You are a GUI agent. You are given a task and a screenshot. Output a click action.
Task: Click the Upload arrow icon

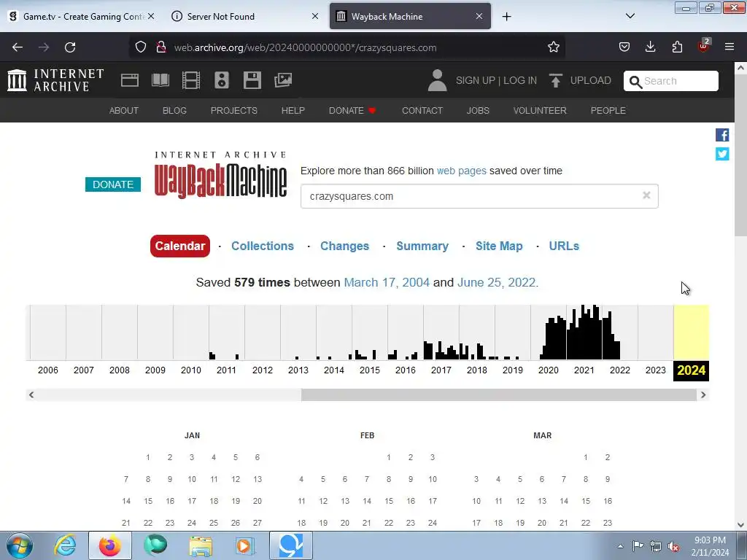pyautogui.click(x=555, y=80)
